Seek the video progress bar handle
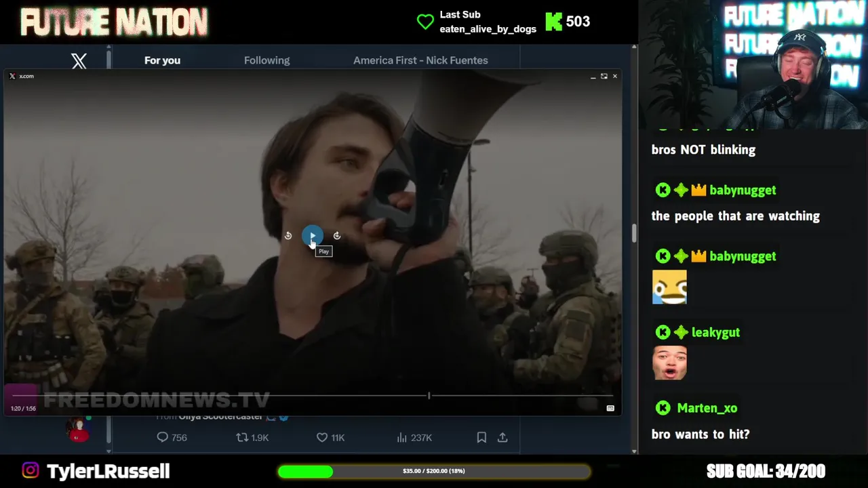 (429, 395)
